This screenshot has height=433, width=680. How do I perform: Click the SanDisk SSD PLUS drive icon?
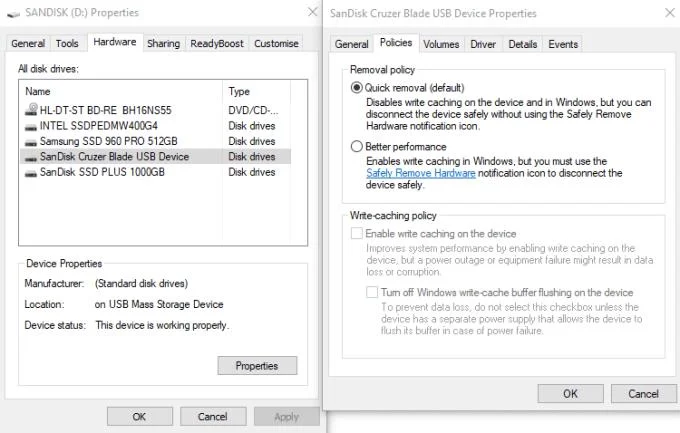point(31,174)
